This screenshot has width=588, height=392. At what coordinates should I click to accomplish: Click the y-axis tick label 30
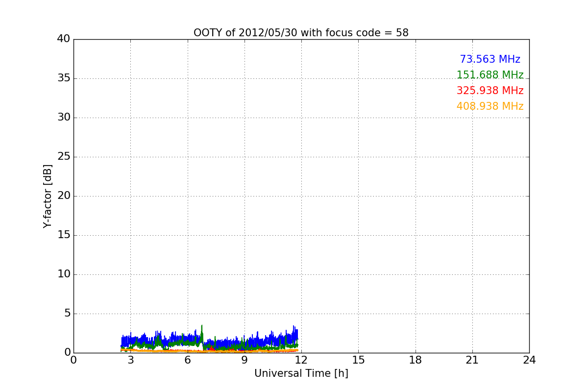coord(64,118)
